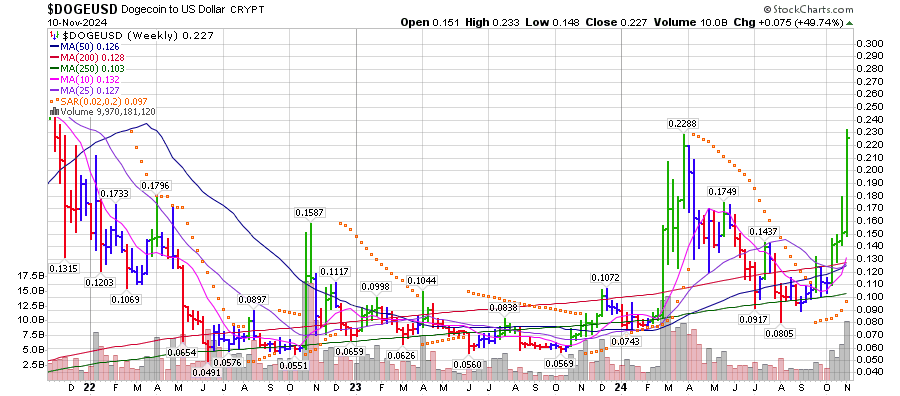Click the 0.1749 price label

(x=723, y=192)
